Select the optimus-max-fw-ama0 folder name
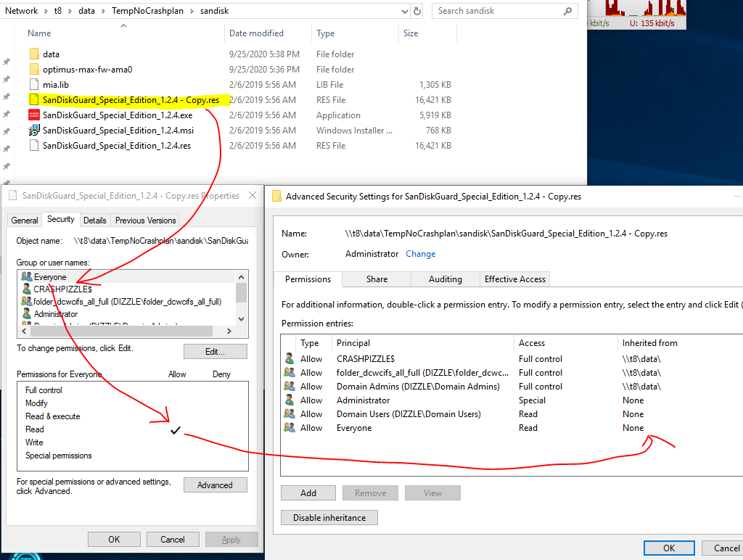The image size is (743, 560). [x=88, y=69]
